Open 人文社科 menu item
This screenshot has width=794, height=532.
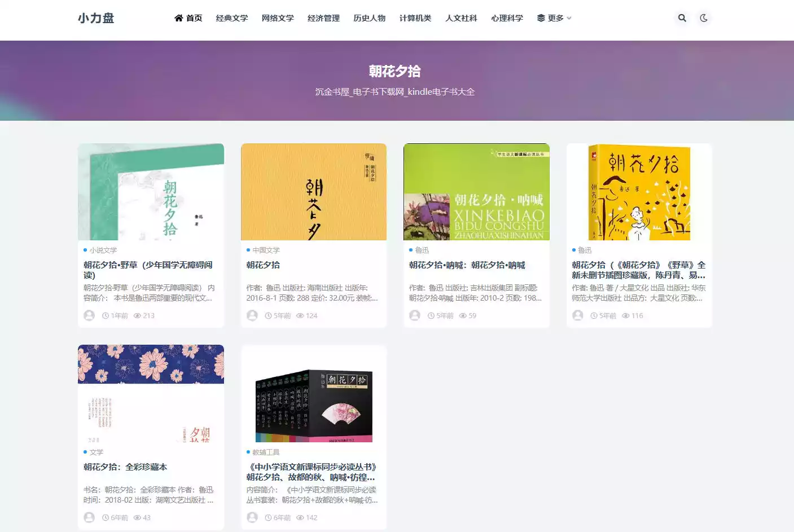(x=461, y=18)
